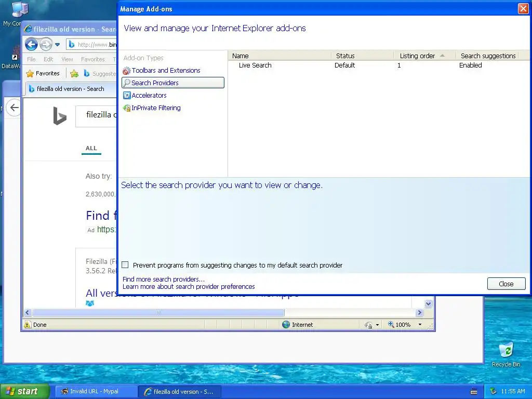Viewport: 532px width, 399px height.
Task: Open the Recycle Bin desktop icon
Action: (x=506, y=354)
